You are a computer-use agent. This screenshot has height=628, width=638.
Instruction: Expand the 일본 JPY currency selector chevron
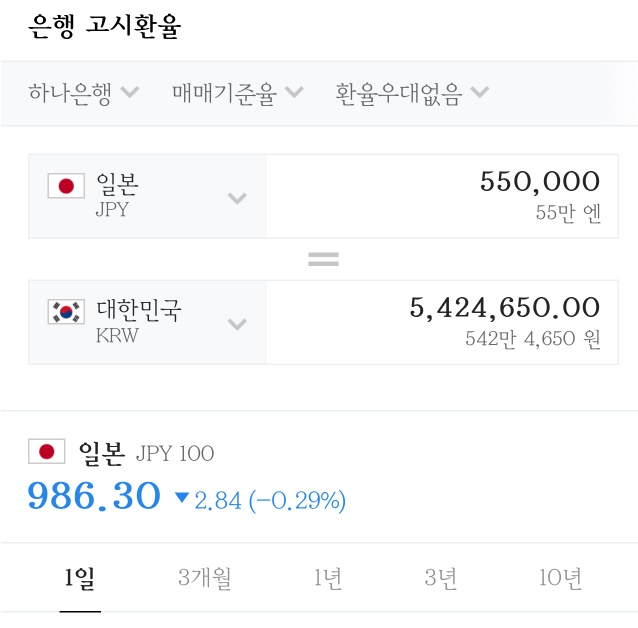click(237, 197)
